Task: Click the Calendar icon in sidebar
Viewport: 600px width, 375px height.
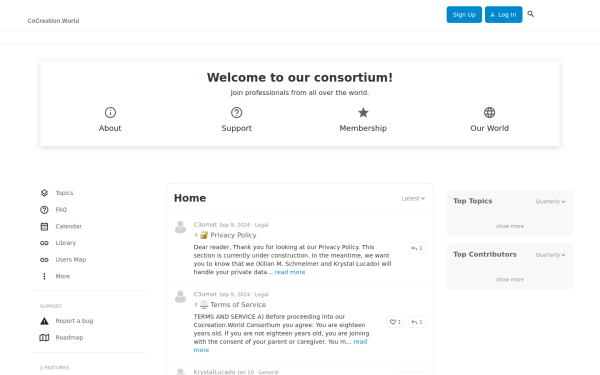Action: coord(44,227)
